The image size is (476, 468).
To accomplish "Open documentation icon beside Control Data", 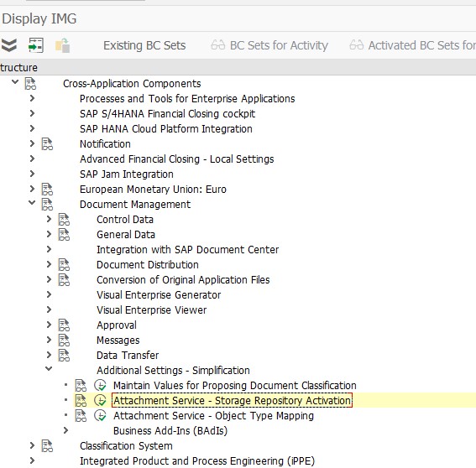I will (x=64, y=219).
